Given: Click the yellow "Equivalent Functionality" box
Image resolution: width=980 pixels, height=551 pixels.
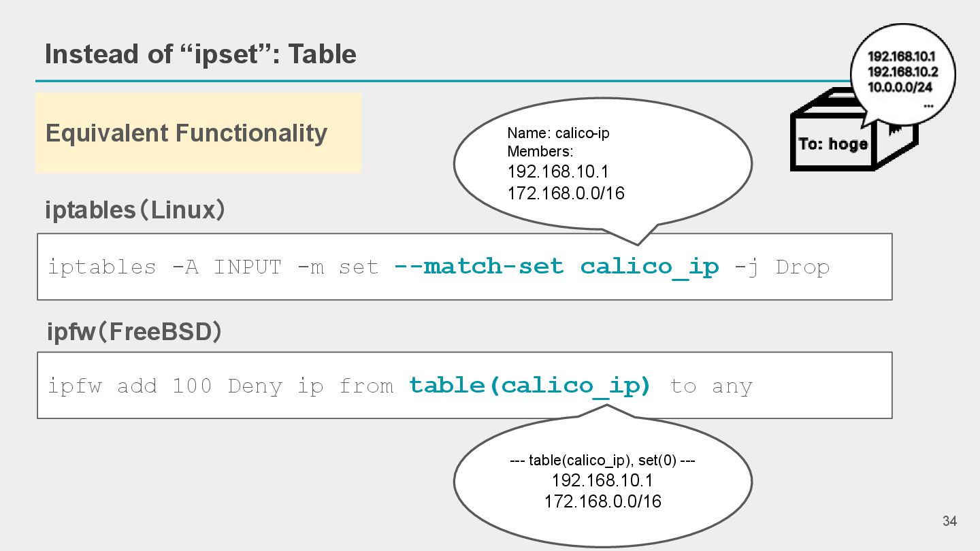Looking at the screenshot, I should [x=198, y=133].
